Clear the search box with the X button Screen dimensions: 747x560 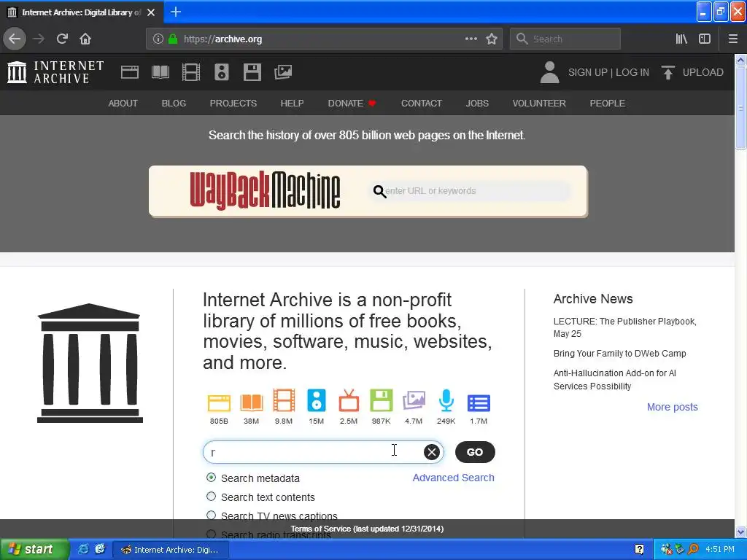[x=432, y=452]
